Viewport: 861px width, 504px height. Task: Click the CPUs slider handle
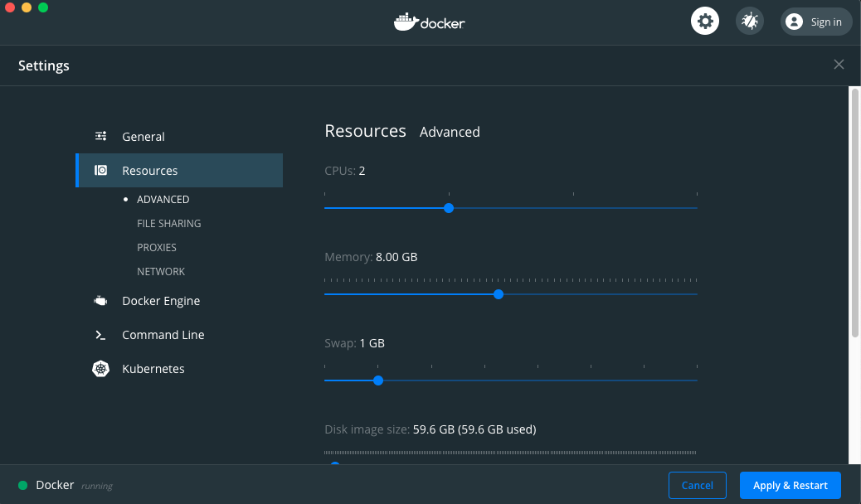coord(449,208)
